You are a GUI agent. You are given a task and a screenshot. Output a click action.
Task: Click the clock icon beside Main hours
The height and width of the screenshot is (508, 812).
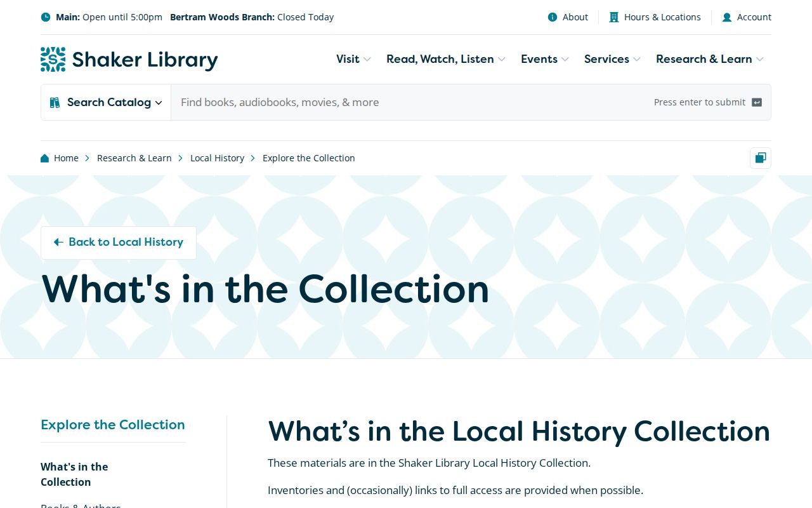pos(46,17)
